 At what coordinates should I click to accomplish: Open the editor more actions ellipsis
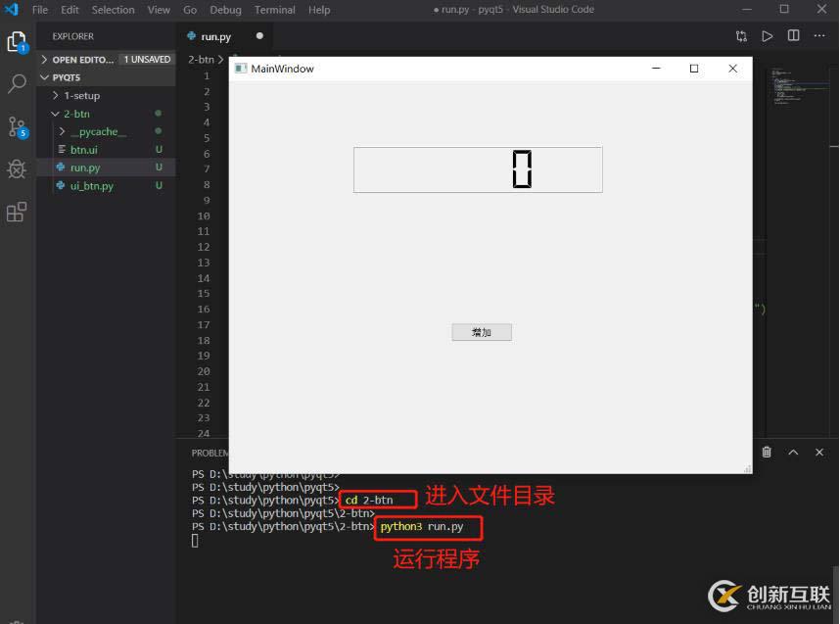(819, 35)
